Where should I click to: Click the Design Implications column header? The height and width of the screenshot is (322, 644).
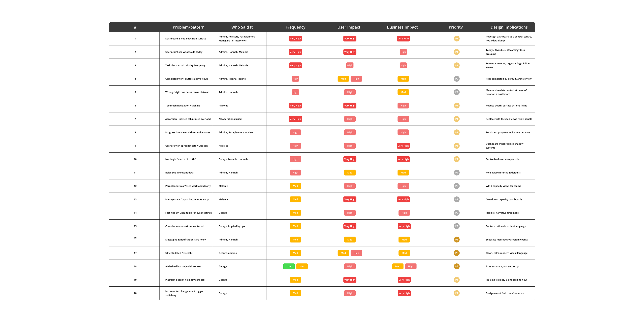509,27
